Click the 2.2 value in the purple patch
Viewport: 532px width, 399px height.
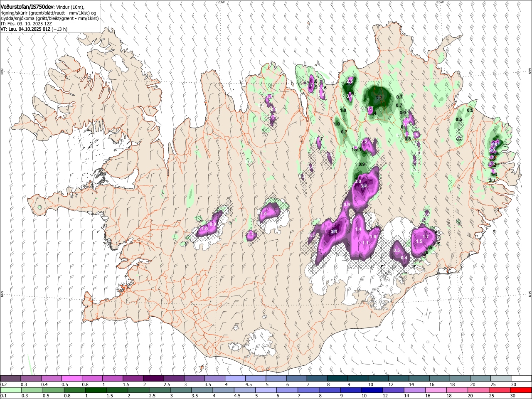364,142
